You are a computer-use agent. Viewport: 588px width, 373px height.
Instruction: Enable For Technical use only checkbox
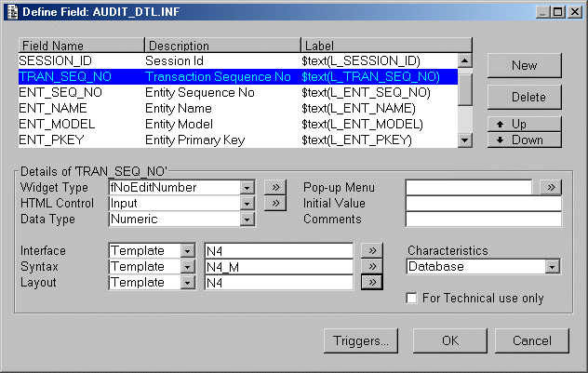point(412,299)
